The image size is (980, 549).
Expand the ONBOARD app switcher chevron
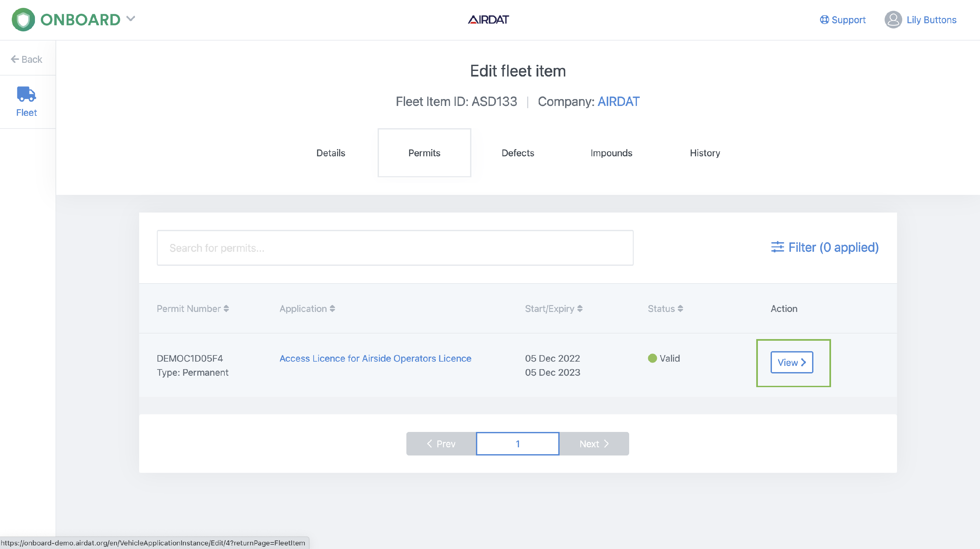130,19
